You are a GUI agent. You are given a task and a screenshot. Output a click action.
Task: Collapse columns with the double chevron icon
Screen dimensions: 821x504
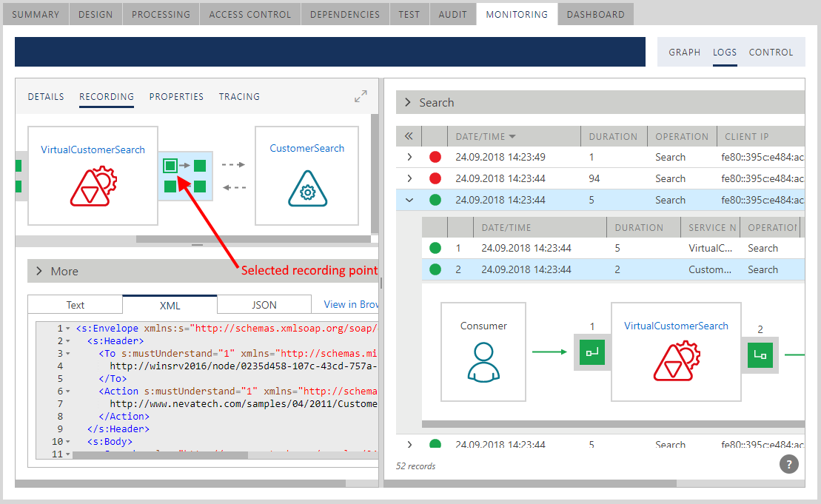pyautogui.click(x=409, y=136)
